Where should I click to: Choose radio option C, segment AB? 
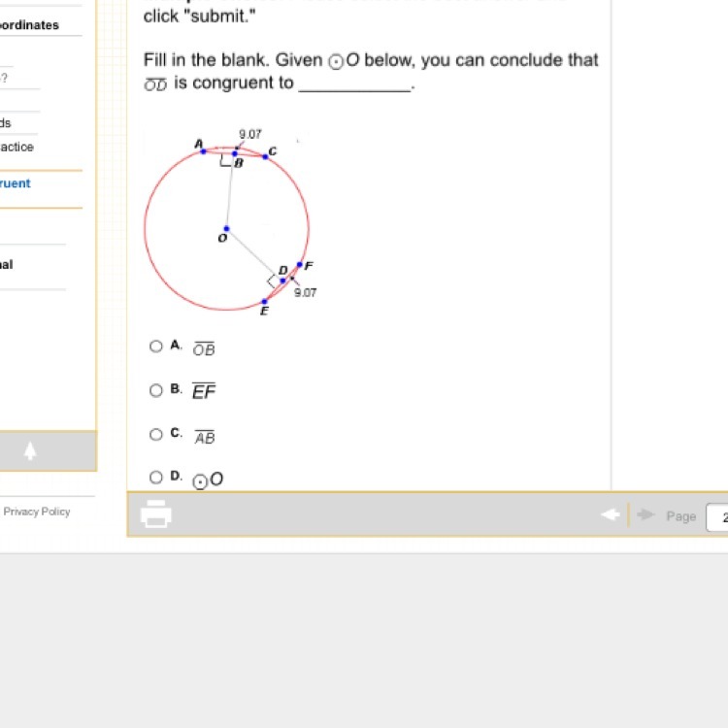coord(156,435)
